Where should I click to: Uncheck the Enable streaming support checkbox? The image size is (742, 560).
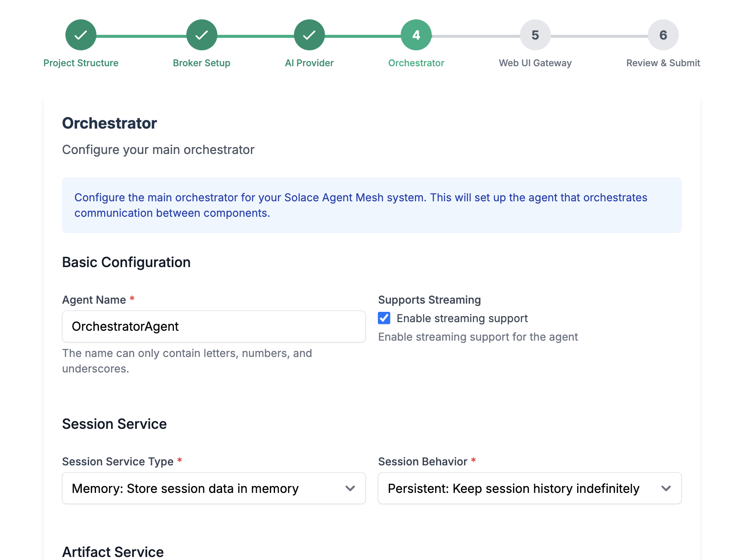pos(384,318)
